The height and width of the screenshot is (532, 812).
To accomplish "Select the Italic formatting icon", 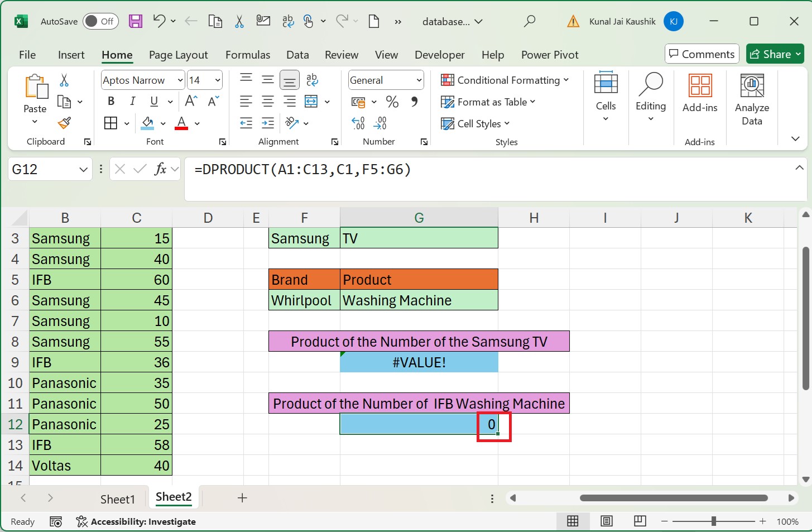I will click(x=132, y=101).
